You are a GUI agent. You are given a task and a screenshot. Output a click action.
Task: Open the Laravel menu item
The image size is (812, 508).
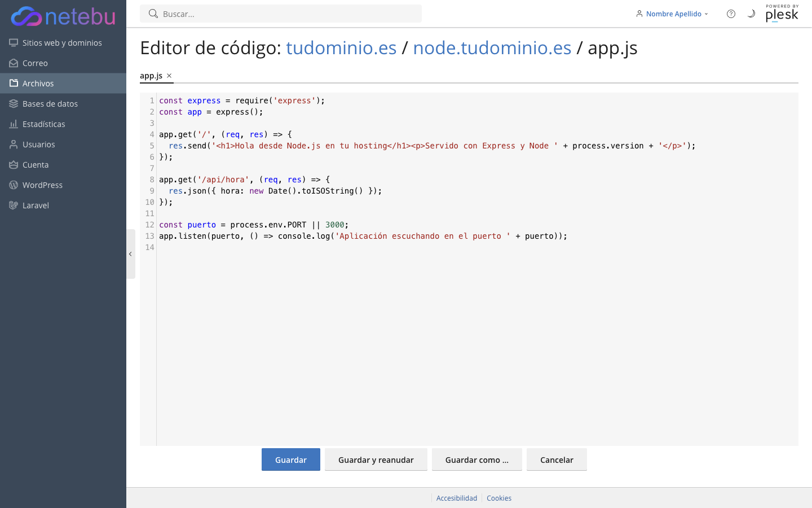click(63, 205)
